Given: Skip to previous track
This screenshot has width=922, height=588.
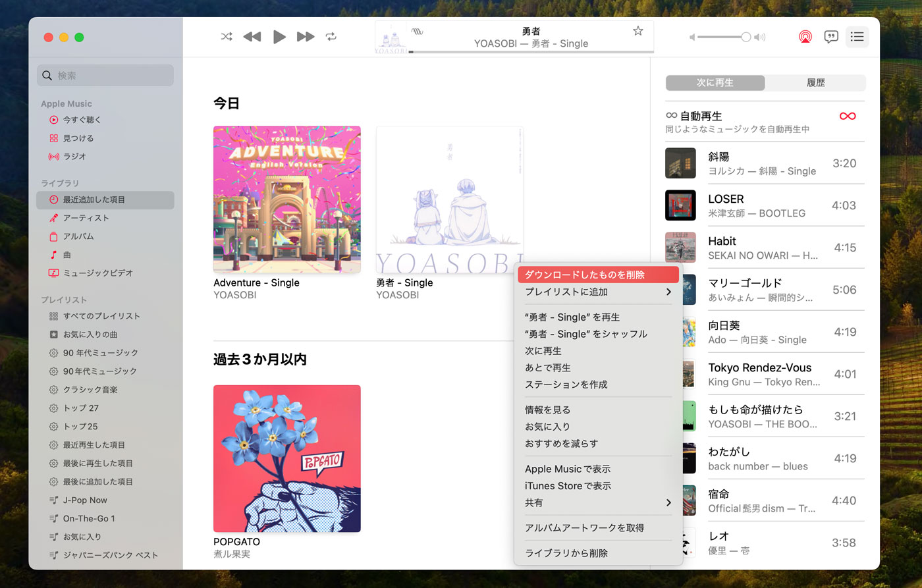Looking at the screenshot, I should 252,37.
